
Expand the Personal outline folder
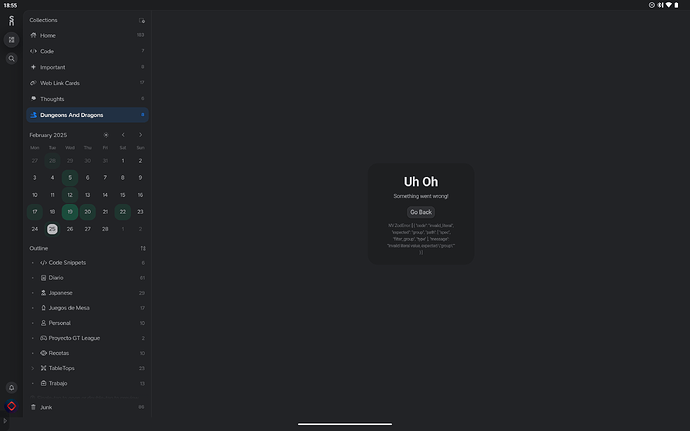point(33,323)
